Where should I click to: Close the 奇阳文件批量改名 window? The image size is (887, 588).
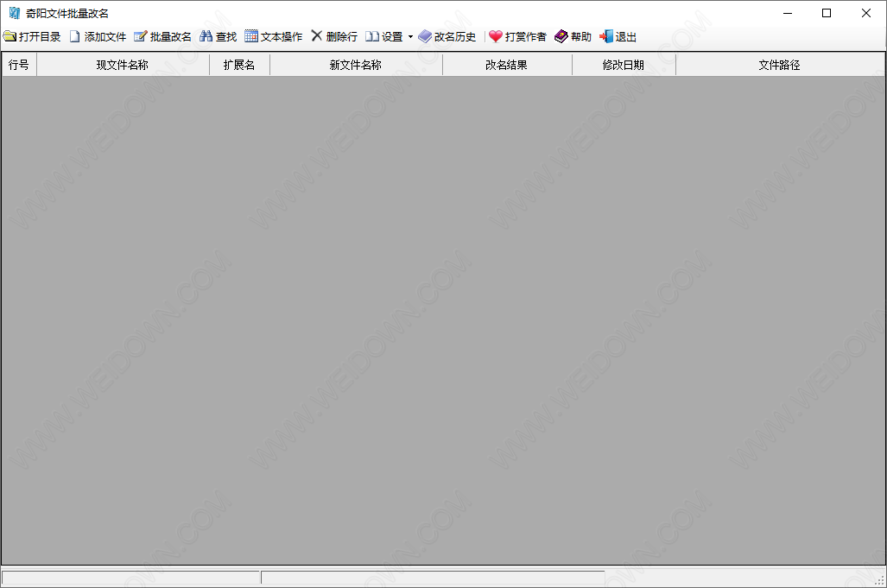(x=866, y=13)
